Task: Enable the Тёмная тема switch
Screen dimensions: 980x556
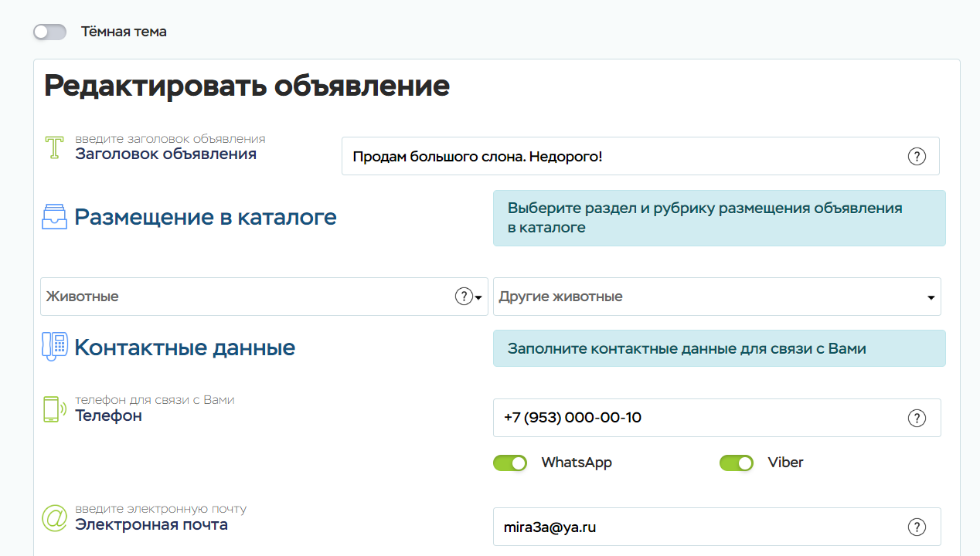Action: (x=49, y=32)
